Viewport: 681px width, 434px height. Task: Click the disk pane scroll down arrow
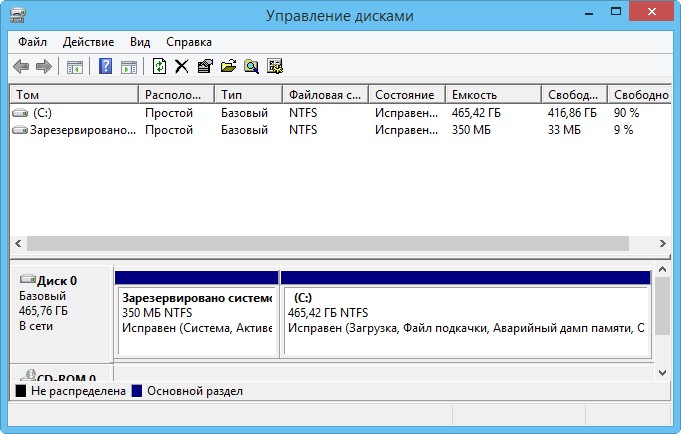(662, 373)
